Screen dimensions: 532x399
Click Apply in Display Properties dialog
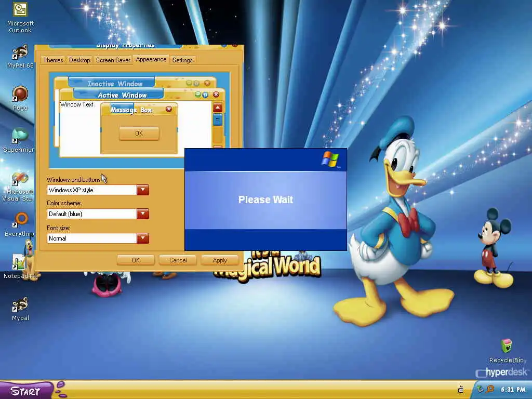coord(220,260)
